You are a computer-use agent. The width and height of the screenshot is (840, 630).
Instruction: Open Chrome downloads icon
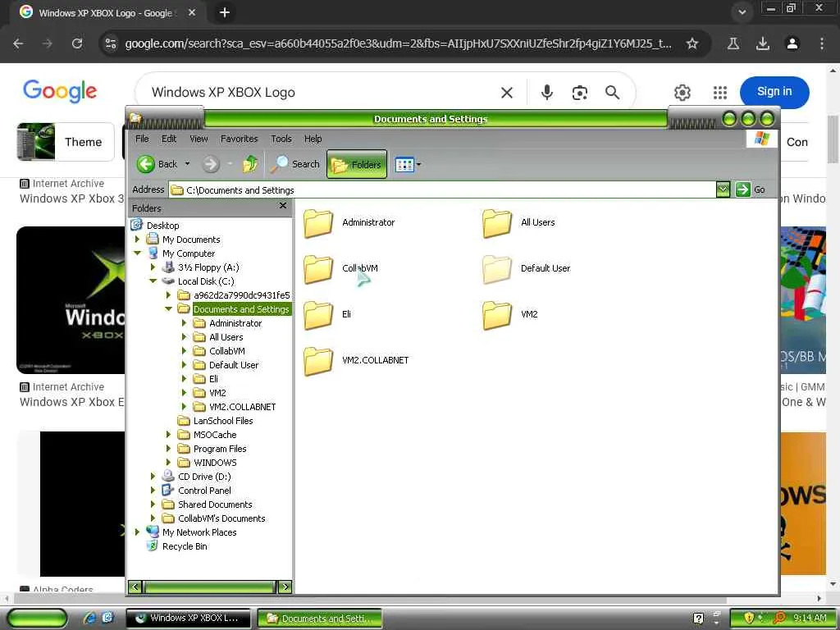tap(762, 43)
